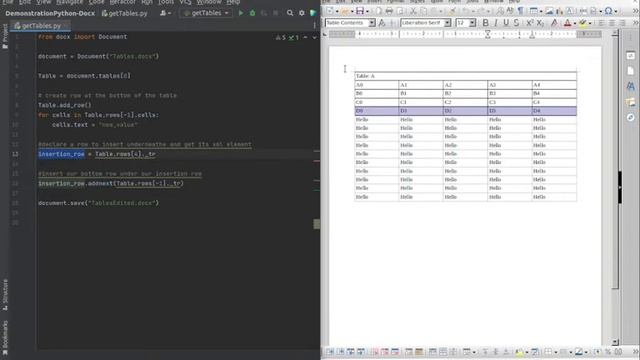Click highlighted cell D2 in table
This screenshot has width=640, height=360.
click(465, 111)
